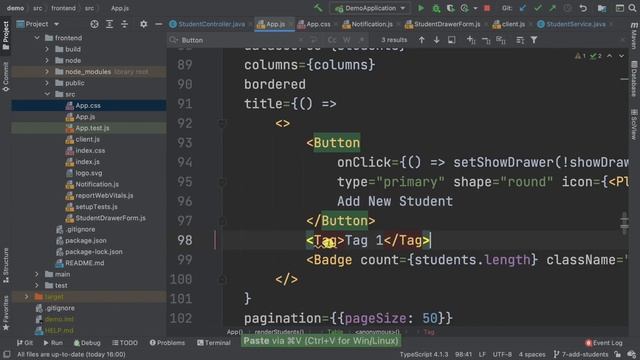
Task: Stop the running application (red square)
Action: tap(487, 8)
